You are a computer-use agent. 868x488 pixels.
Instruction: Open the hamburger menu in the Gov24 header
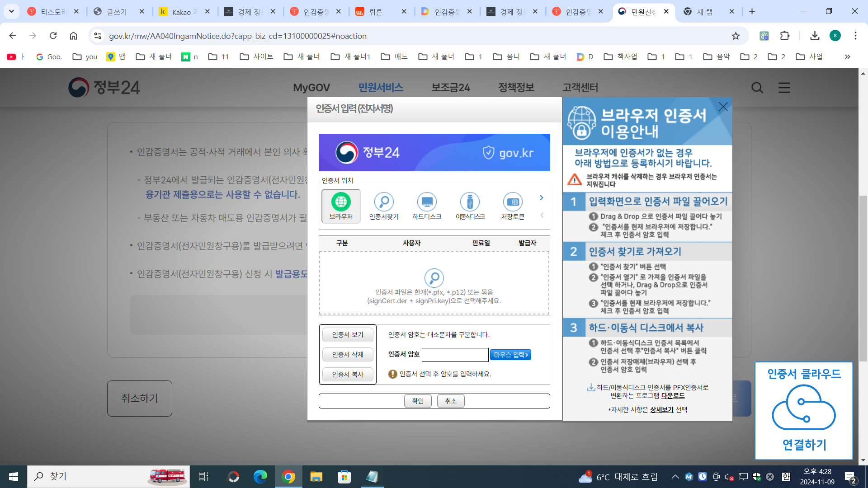(x=784, y=88)
